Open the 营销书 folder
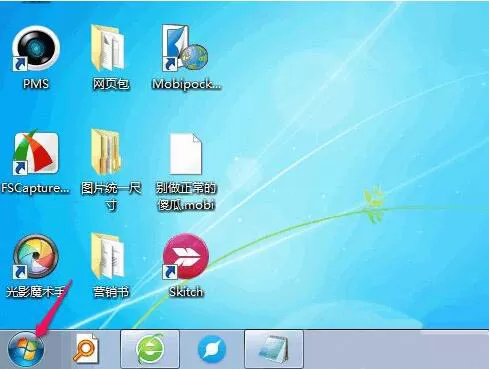The image size is (489, 369). click(x=108, y=257)
